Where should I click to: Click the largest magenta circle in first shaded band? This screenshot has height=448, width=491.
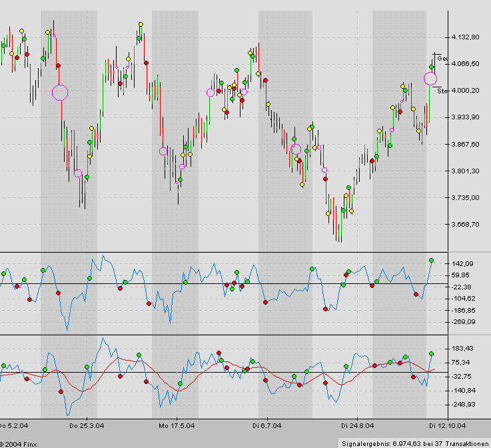pos(60,93)
